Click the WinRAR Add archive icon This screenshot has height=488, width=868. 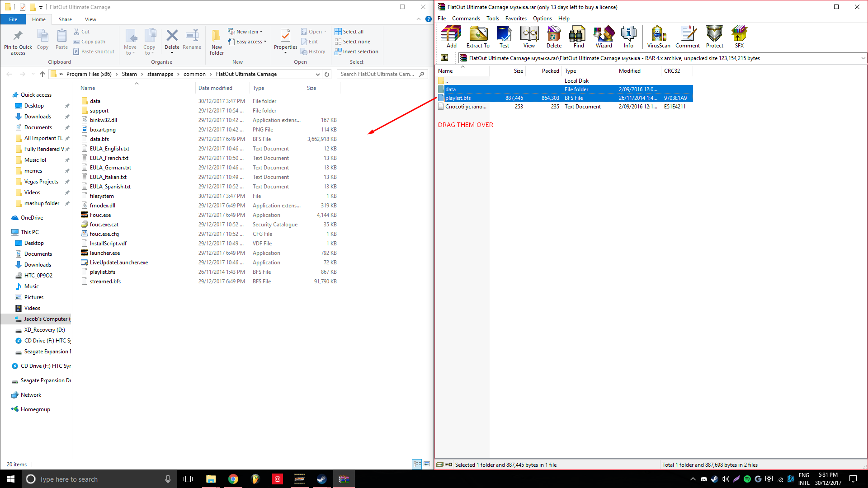coord(451,37)
